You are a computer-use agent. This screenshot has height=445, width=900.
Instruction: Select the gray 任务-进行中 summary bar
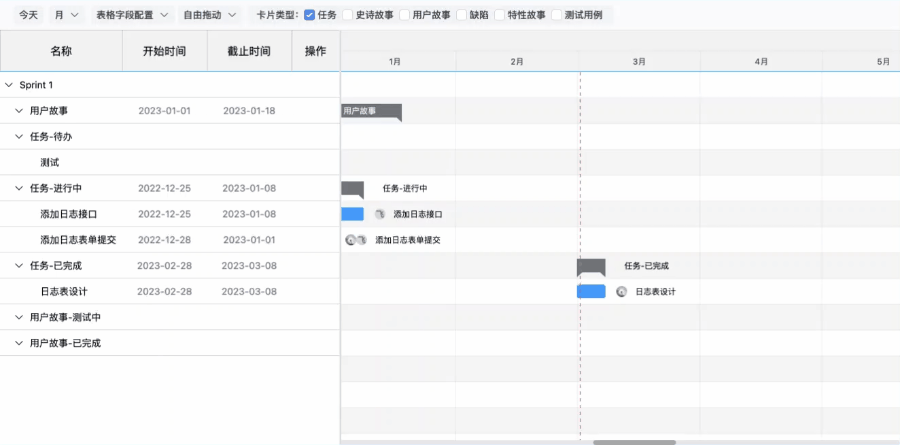(352, 188)
